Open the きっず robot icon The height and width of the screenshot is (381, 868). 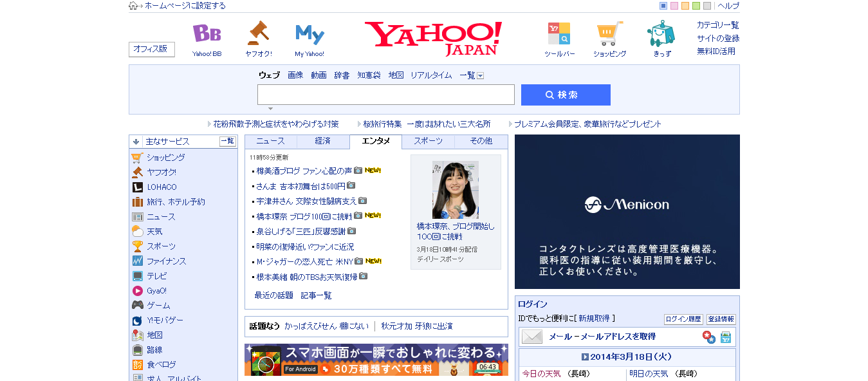pyautogui.click(x=661, y=33)
